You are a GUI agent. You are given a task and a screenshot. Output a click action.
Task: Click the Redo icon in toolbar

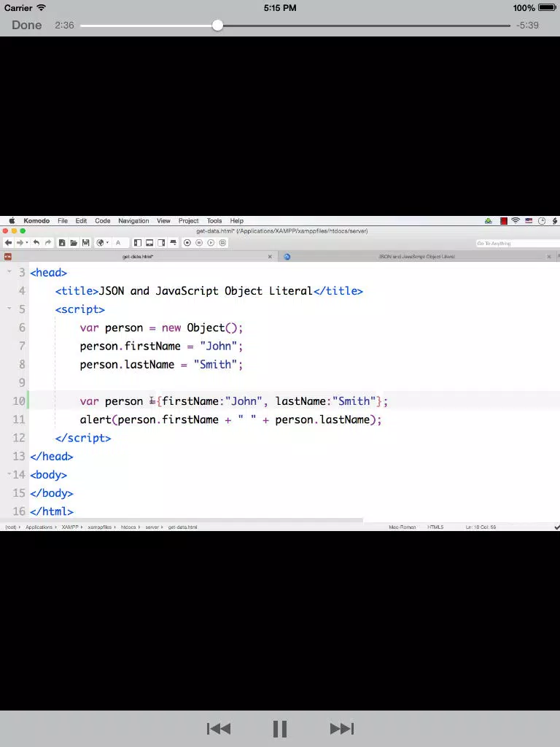47,242
